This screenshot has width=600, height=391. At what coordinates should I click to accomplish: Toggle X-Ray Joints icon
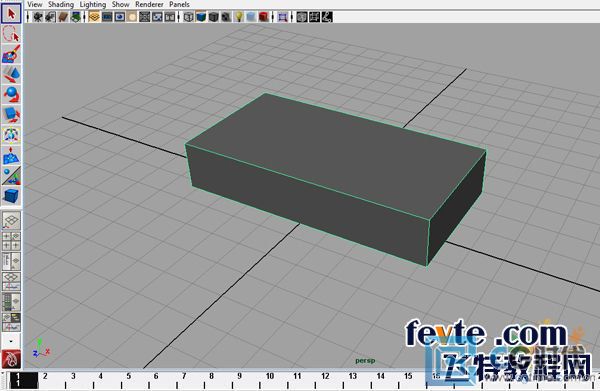327,17
